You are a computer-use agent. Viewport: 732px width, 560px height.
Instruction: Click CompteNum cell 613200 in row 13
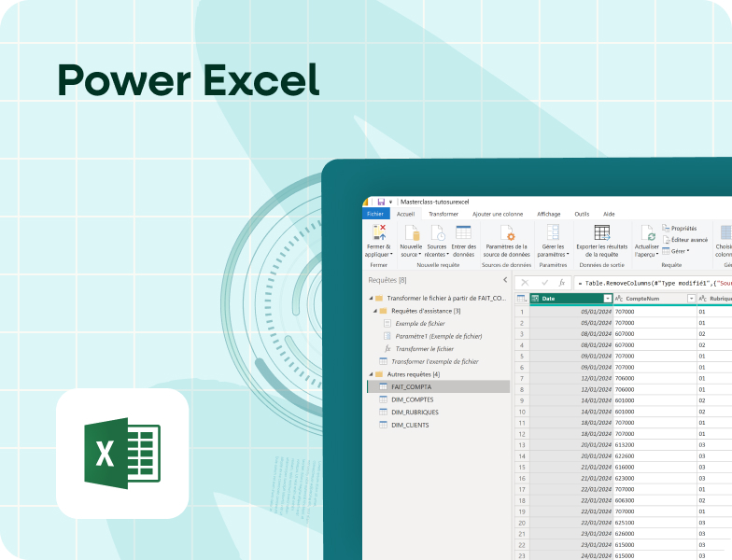point(655,444)
